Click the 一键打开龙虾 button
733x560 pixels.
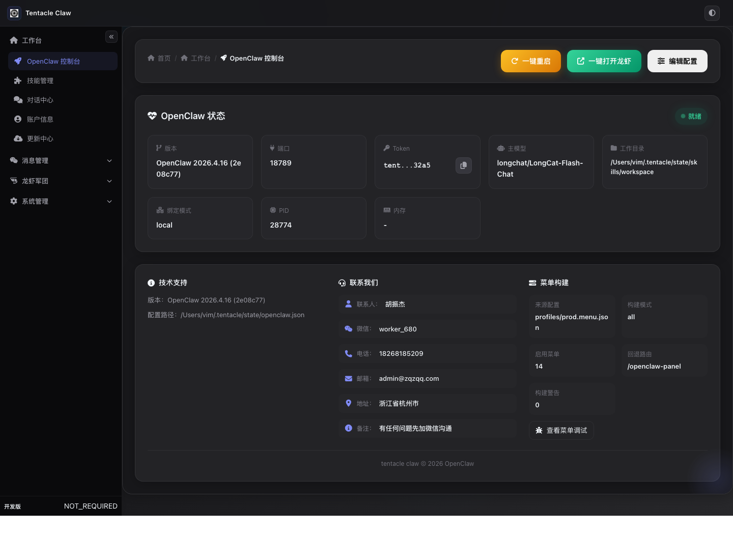pos(604,61)
